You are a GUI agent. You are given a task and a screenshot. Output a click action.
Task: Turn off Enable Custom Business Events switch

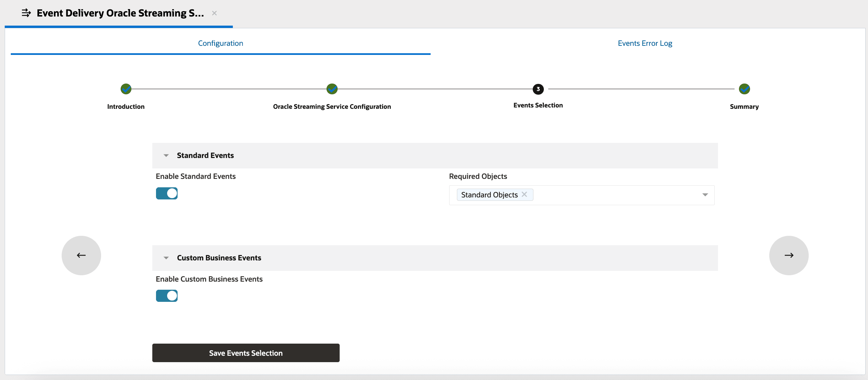pyautogui.click(x=167, y=296)
